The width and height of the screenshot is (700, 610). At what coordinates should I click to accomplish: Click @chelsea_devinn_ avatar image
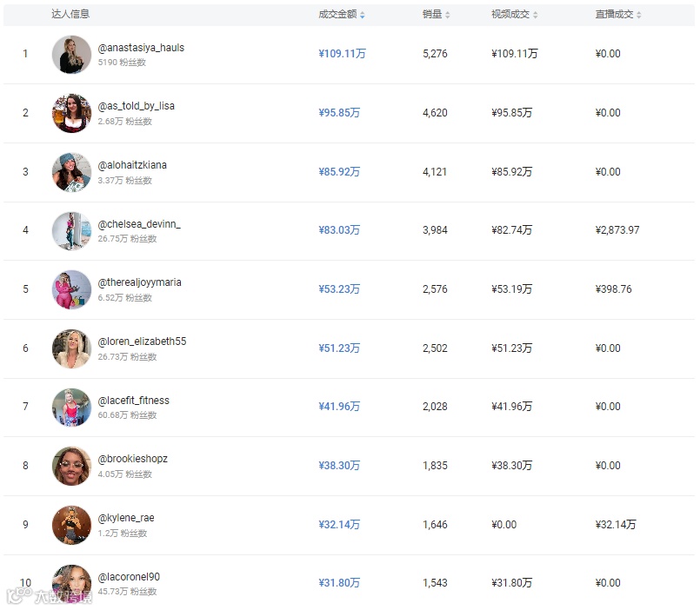[x=71, y=230]
